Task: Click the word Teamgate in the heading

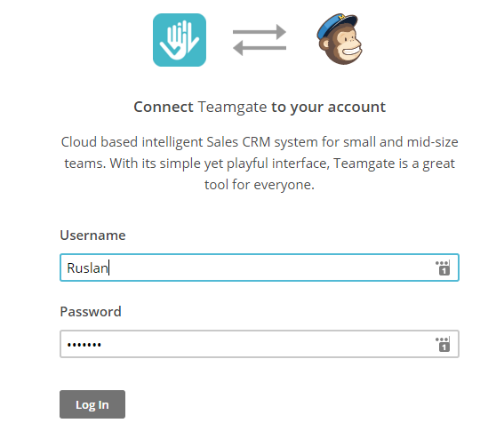Action: tap(232, 107)
